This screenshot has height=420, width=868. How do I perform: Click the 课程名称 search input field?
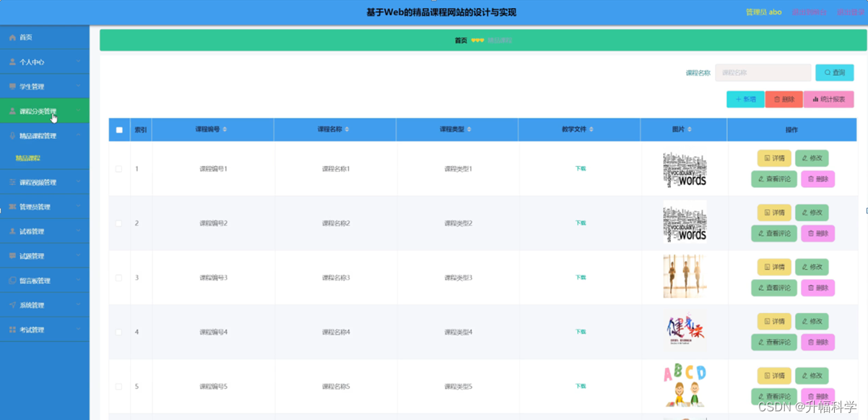(x=763, y=72)
